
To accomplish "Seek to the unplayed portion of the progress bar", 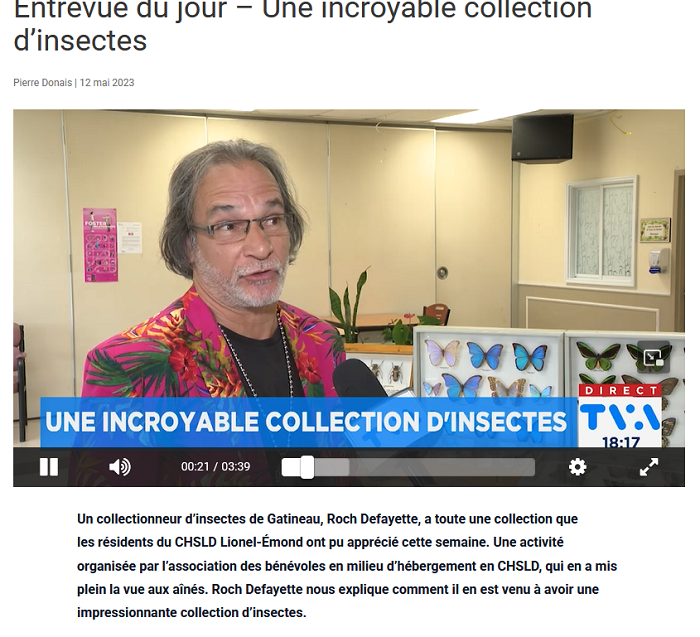I will click(x=442, y=467).
